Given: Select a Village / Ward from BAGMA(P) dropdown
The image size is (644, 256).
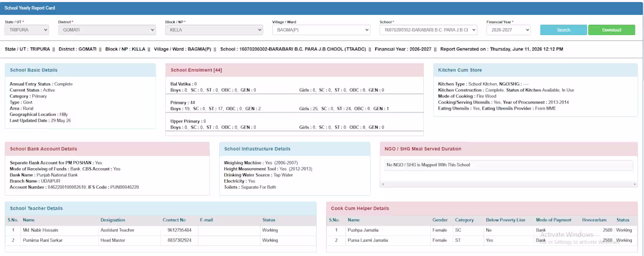Looking at the screenshot, I should (321, 30).
